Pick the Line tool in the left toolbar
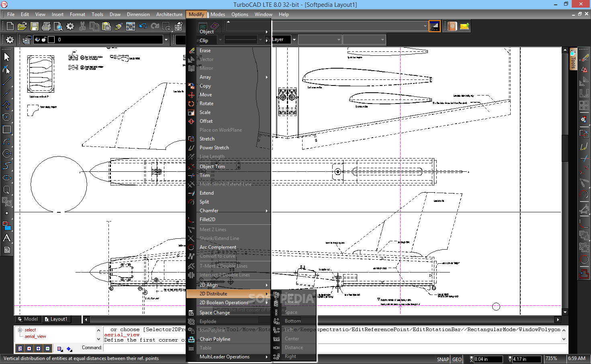The width and height of the screenshot is (591, 364). (6, 81)
